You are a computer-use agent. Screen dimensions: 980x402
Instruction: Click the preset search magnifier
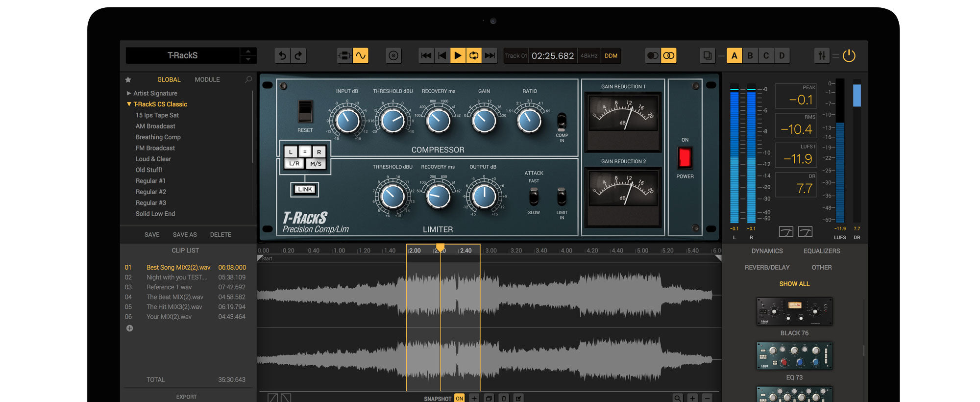[x=248, y=79]
